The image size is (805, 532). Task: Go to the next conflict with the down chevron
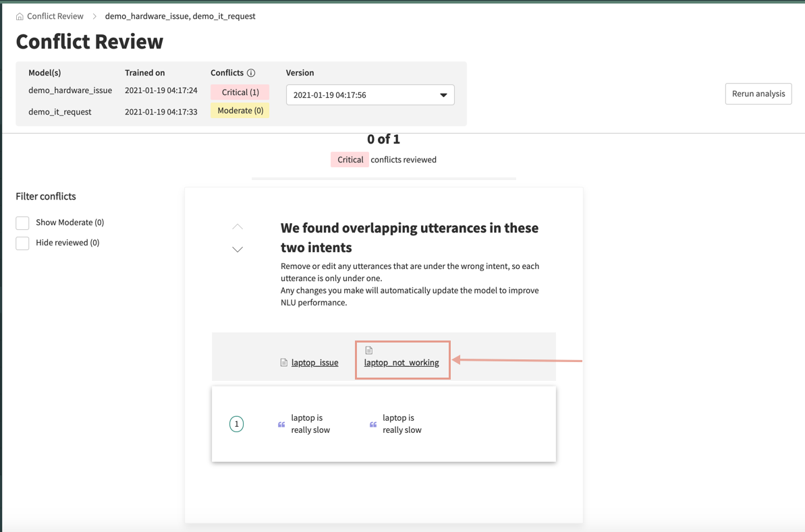tap(238, 249)
